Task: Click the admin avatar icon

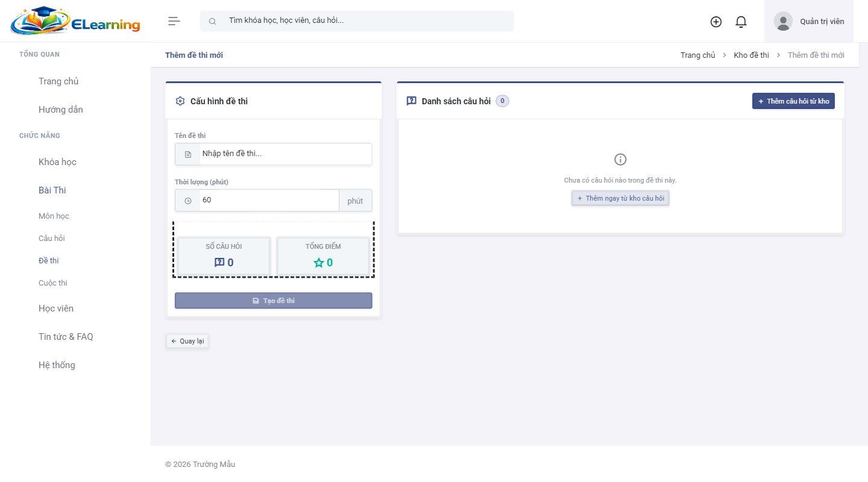Action: (x=783, y=21)
